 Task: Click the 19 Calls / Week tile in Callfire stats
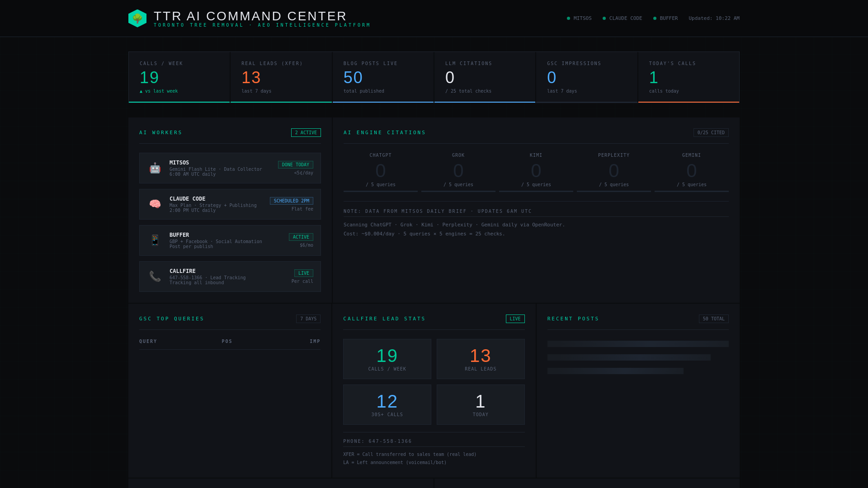coord(387,359)
